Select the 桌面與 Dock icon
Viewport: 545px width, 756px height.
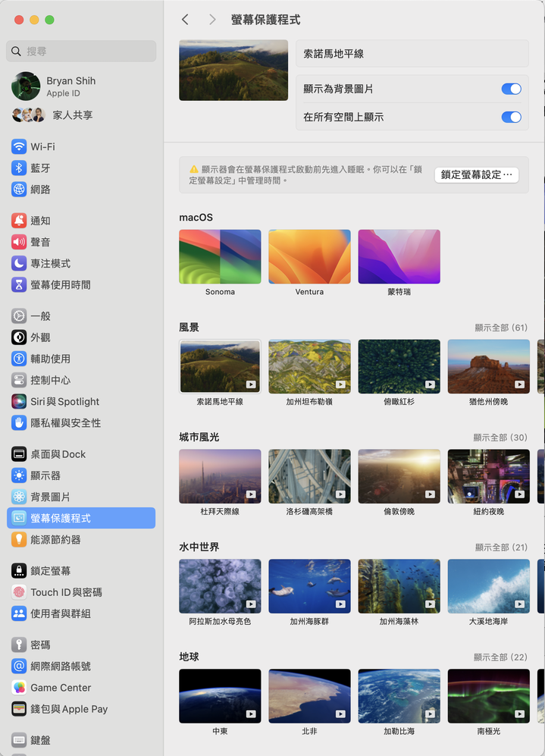tap(19, 453)
